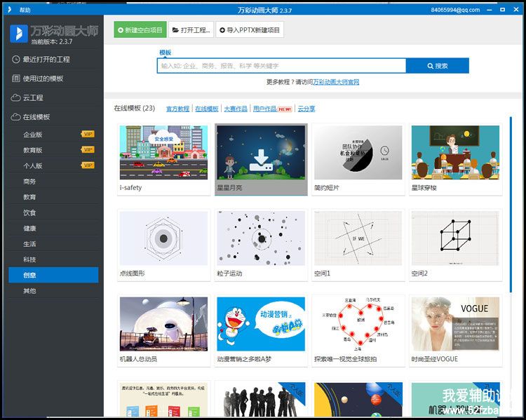This screenshot has width=526, height=420.
Task: Open the 万彩动画大师官网 link
Action: coord(336,82)
